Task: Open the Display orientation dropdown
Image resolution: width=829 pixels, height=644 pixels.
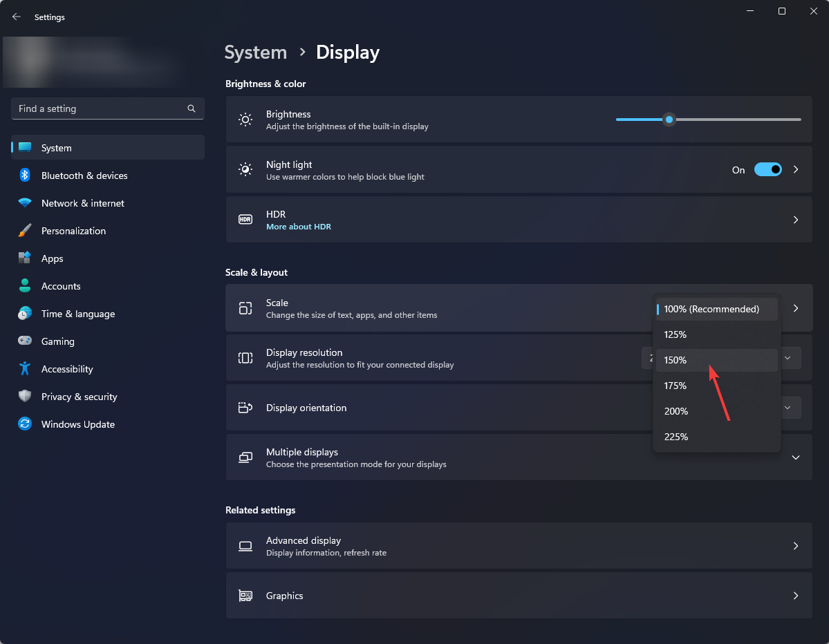Action: [788, 407]
